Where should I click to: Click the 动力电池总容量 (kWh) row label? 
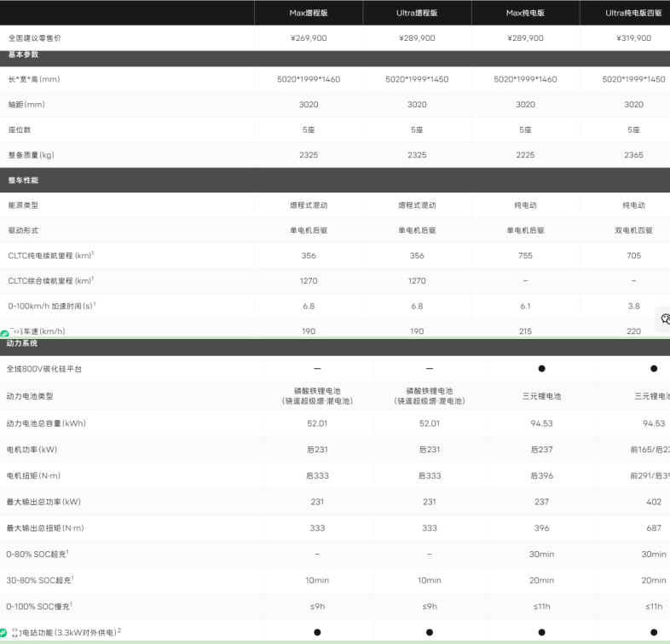[46, 423]
